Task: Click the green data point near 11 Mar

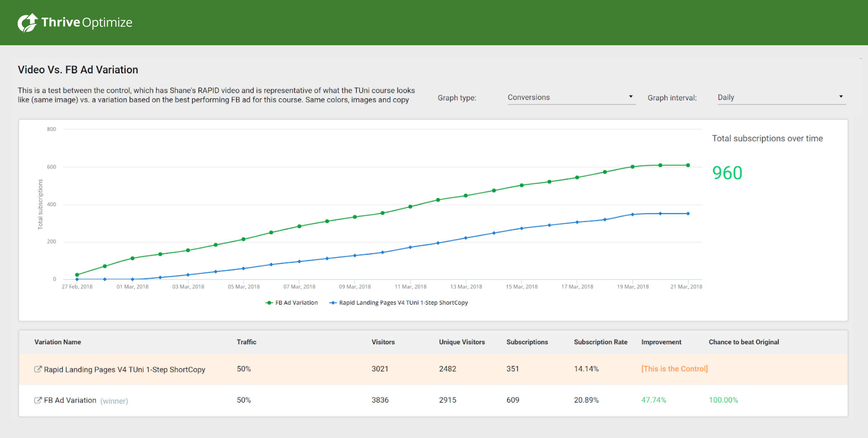Action: pos(410,206)
